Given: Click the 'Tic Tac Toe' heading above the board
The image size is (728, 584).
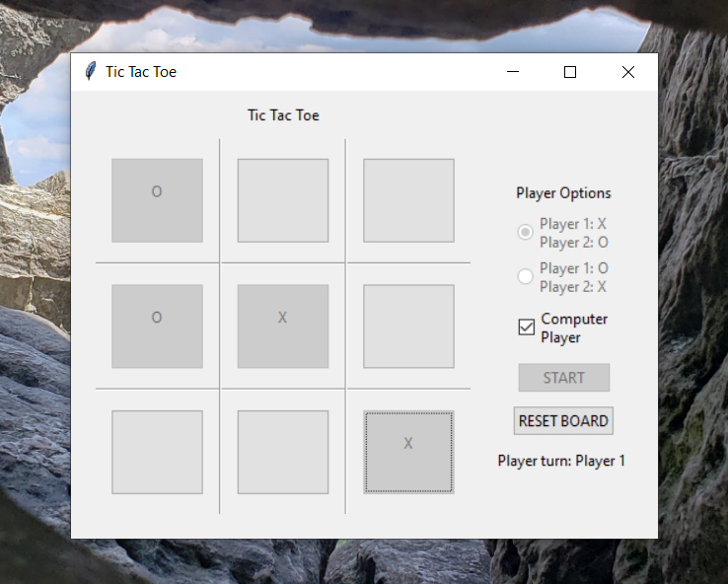Looking at the screenshot, I should pyautogui.click(x=283, y=115).
